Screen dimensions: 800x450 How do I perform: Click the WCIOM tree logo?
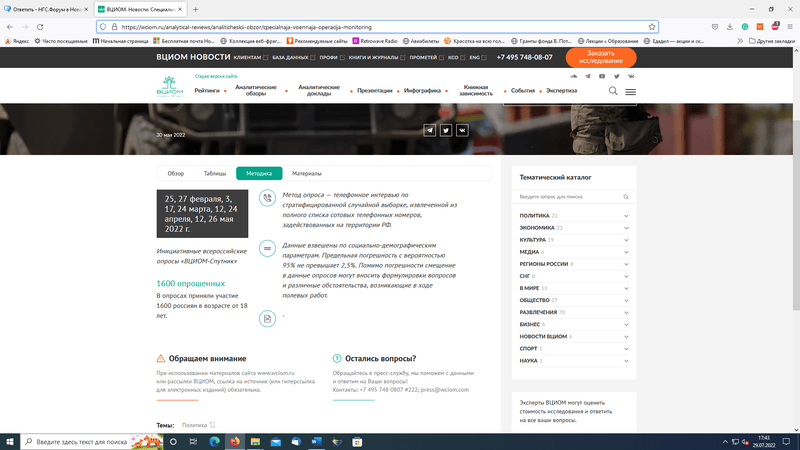[169, 86]
